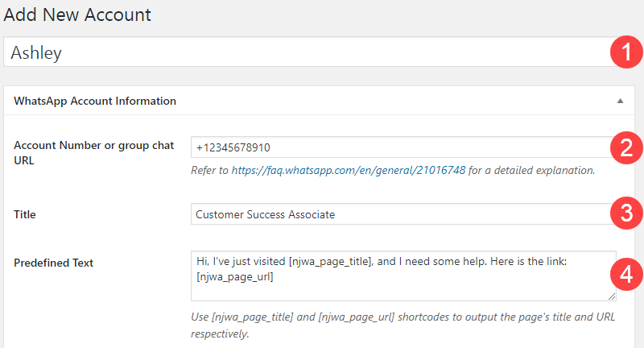Click the shortcodes helper description text
Screen dimensions: 644x348
click(403, 325)
